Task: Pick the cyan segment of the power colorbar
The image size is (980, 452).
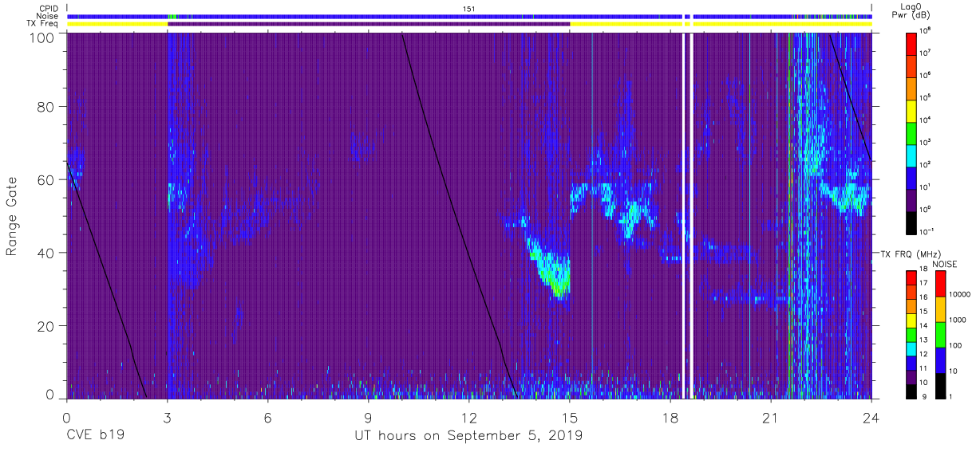Action: point(913,157)
